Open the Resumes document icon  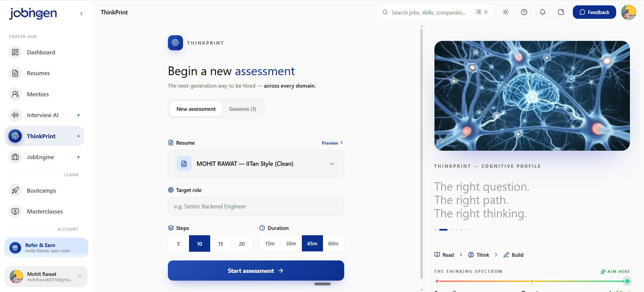(x=15, y=73)
